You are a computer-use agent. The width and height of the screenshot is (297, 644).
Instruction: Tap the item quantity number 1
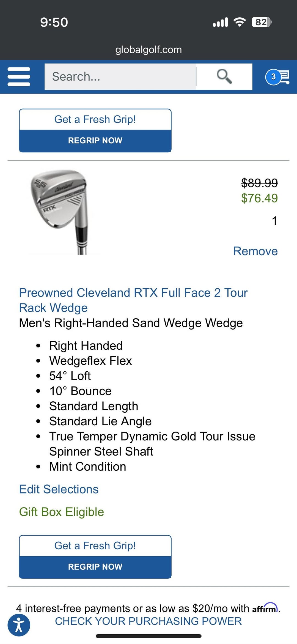[274, 221]
